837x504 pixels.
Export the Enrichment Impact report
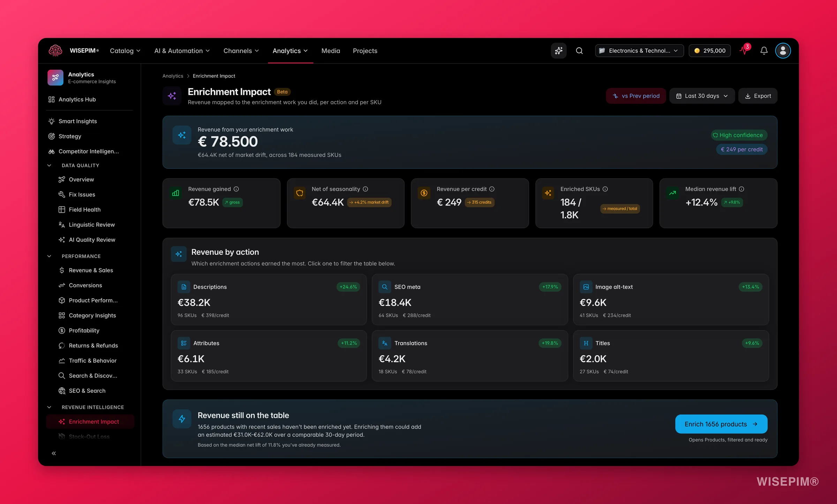(757, 96)
